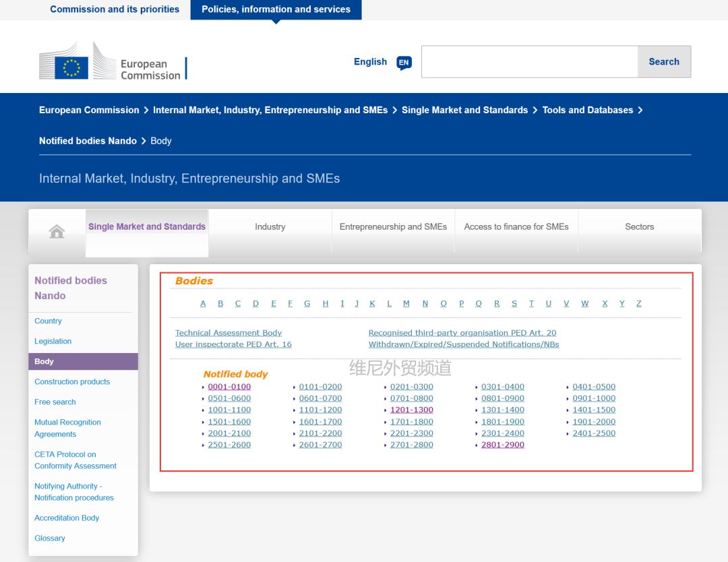Focus the site search input field
Screen dimensions: 728x562
click(529, 62)
